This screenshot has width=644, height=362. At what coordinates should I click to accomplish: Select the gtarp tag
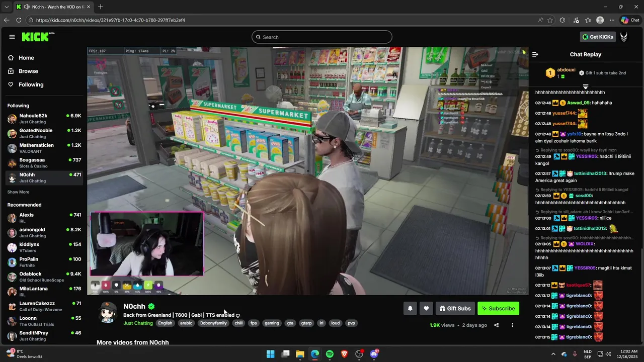coord(306,323)
